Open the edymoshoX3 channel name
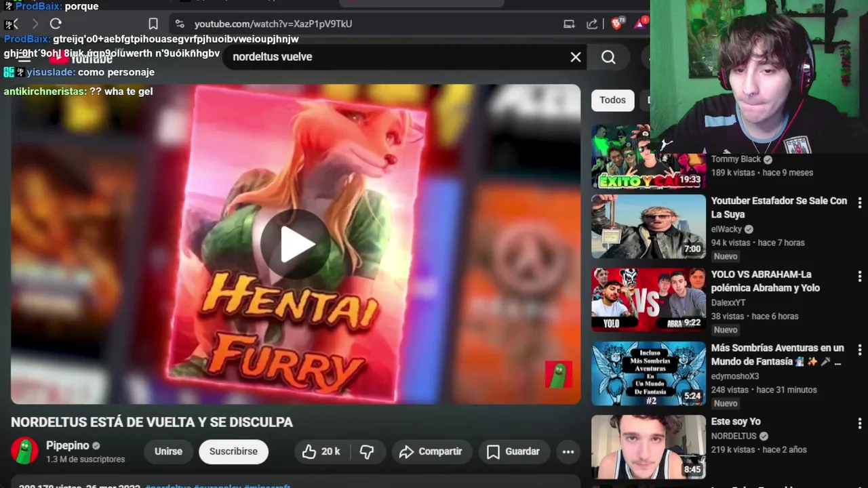 point(735,376)
